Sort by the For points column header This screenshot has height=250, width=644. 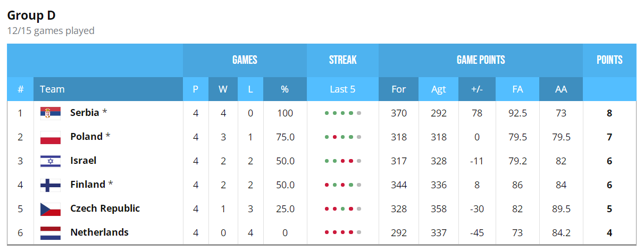(399, 89)
